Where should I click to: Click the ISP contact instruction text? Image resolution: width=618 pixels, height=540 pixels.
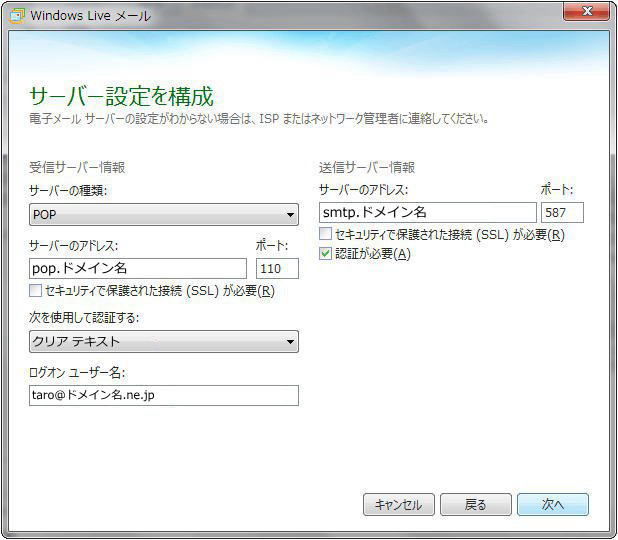coord(259,119)
